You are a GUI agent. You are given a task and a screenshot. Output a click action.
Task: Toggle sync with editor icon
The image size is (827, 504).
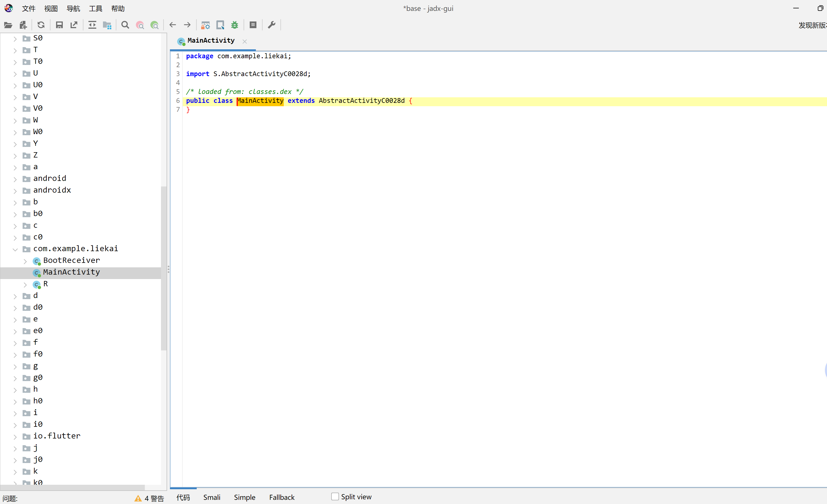point(92,25)
